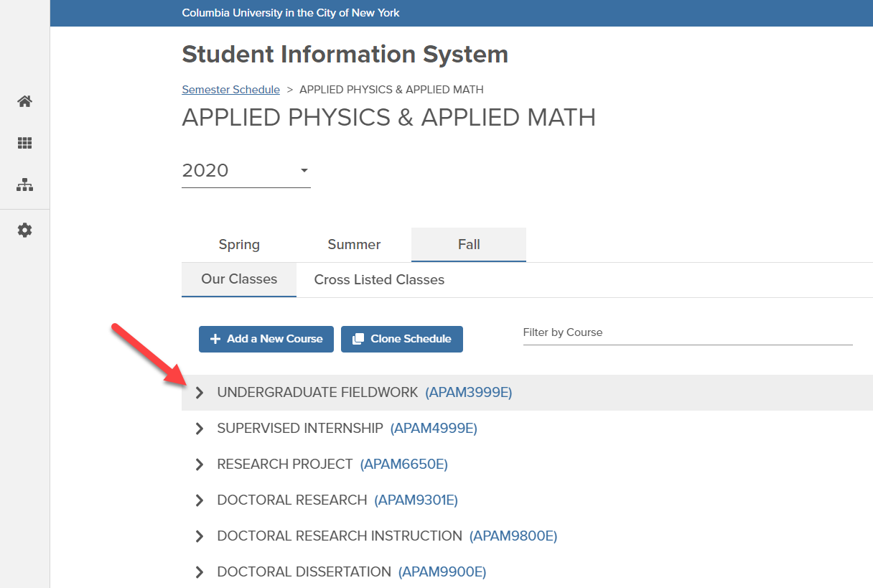Click the Columbia University header text
The width and height of the screenshot is (873, 588).
tap(291, 13)
